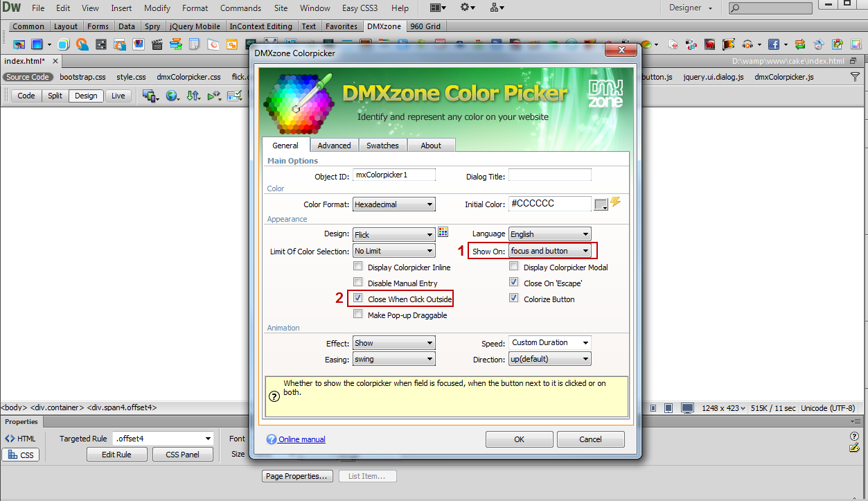Click the globe preview-in-browser icon
The image size is (868, 501).
click(172, 96)
